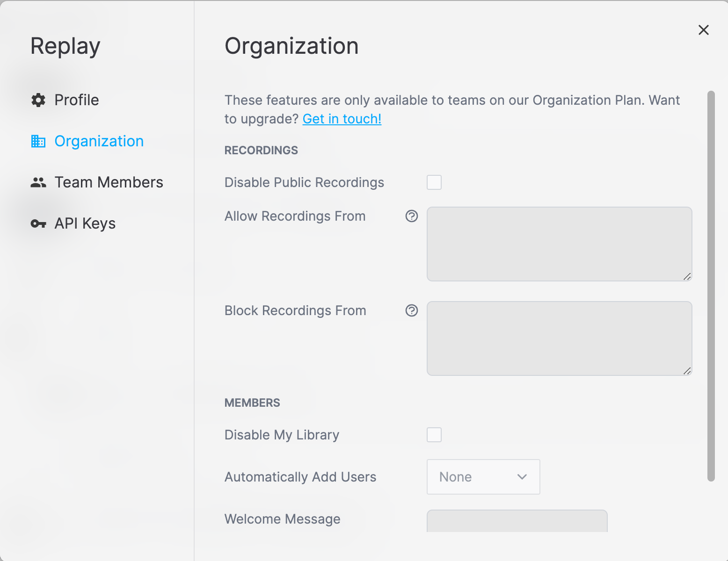Viewport: 728px width, 561px height.
Task: Click the Disable Public Recordings label
Action: [x=304, y=182]
